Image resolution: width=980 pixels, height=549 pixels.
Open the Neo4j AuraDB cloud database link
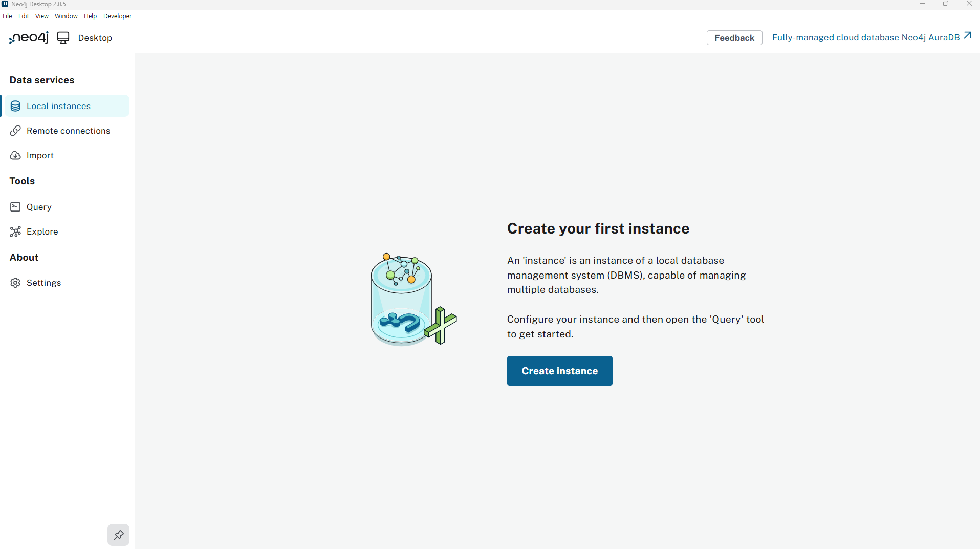pyautogui.click(x=865, y=38)
